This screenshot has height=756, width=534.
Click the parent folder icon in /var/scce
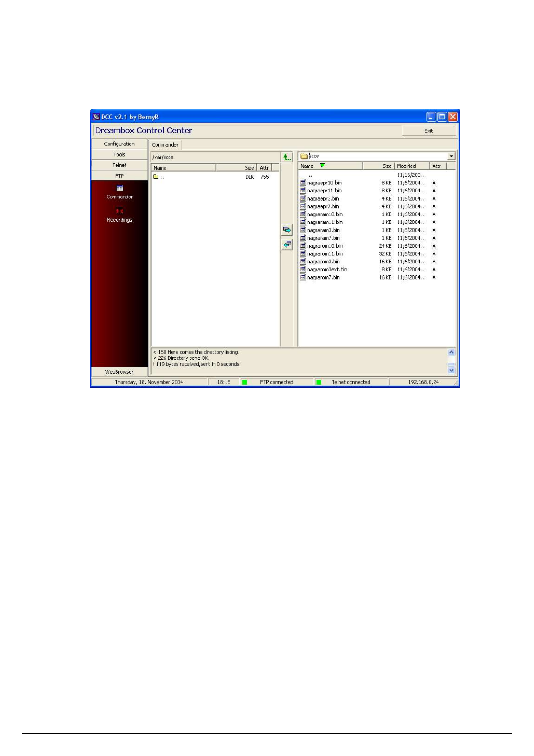tap(156, 176)
